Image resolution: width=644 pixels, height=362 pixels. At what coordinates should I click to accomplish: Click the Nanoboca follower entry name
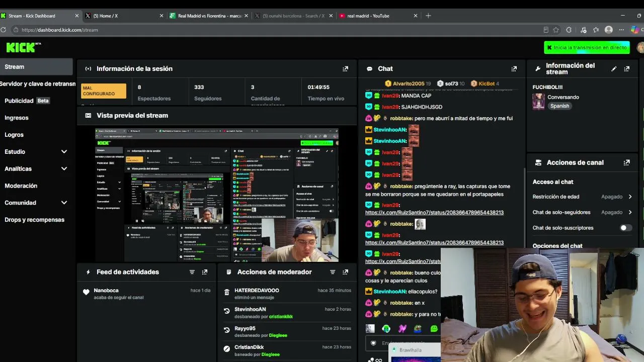(106, 291)
